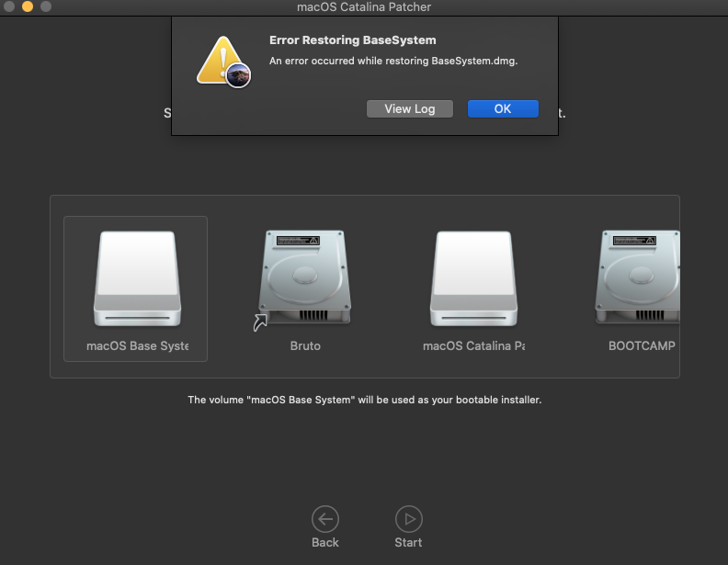Screen dimensions: 728x565
Task: Open the log with View Log button
Action: tap(410, 109)
